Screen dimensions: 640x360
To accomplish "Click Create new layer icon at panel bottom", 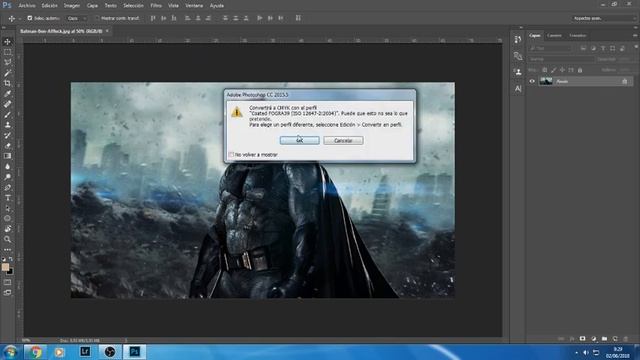I will pyautogui.click(x=615, y=339).
